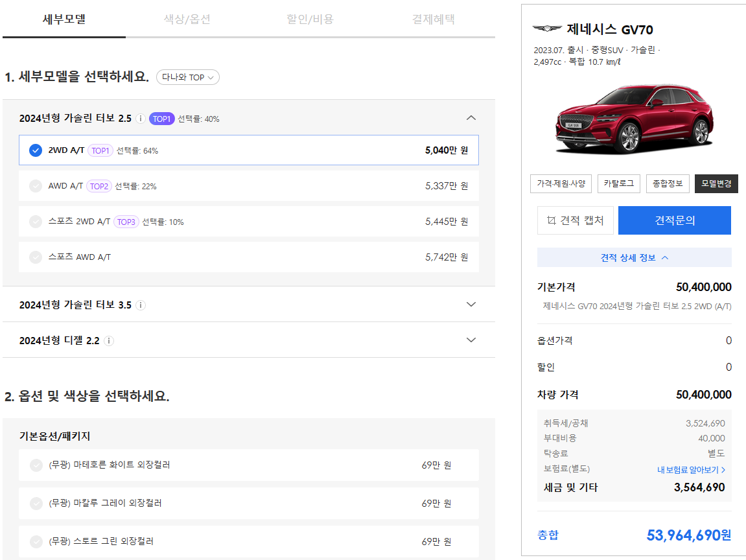This screenshot has width=746, height=560.
Task: Switch to the 세부모델 tab
Action: (64, 19)
